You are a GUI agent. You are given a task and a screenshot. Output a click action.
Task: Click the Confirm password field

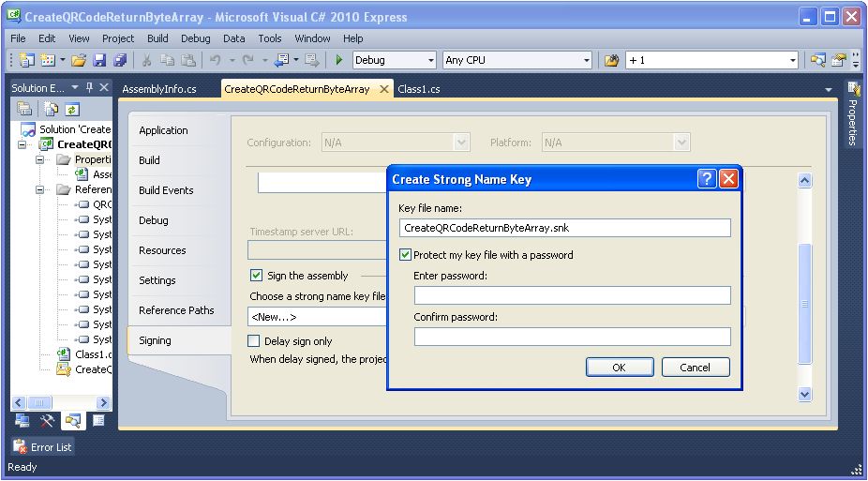click(x=573, y=336)
